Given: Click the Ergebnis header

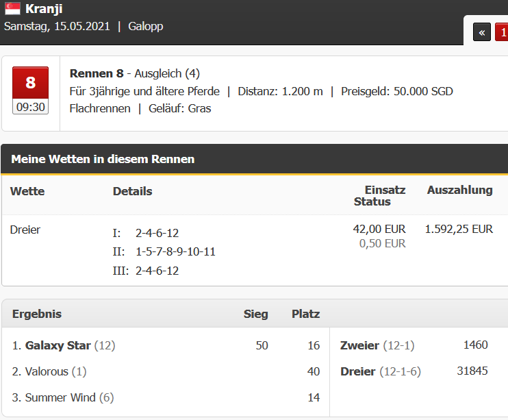Looking at the screenshot, I should pyautogui.click(x=37, y=314).
